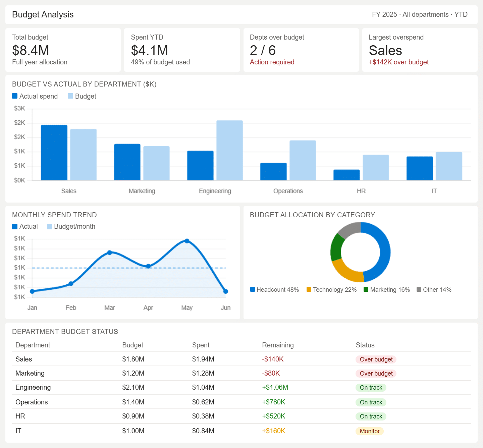Select the Operations light blue budget bar
Screen dimensions: 483x448
click(x=303, y=160)
